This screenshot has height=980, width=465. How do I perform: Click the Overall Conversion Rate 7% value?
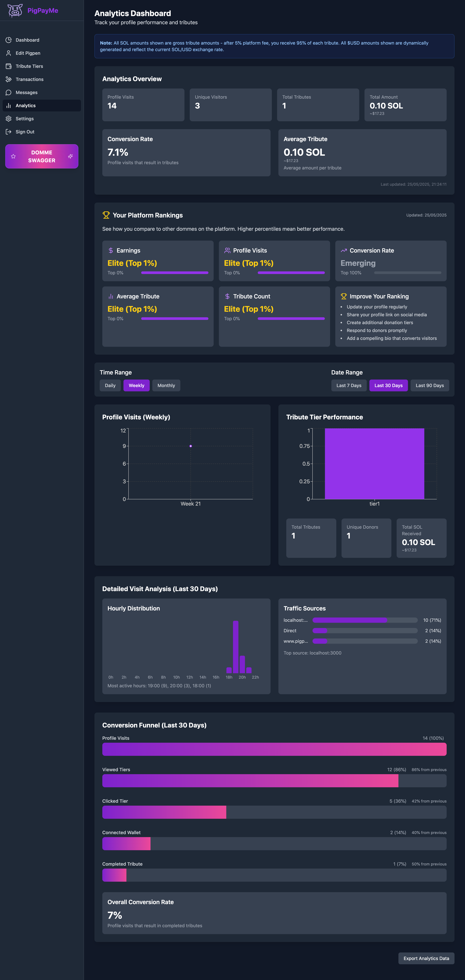tap(115, 915)
